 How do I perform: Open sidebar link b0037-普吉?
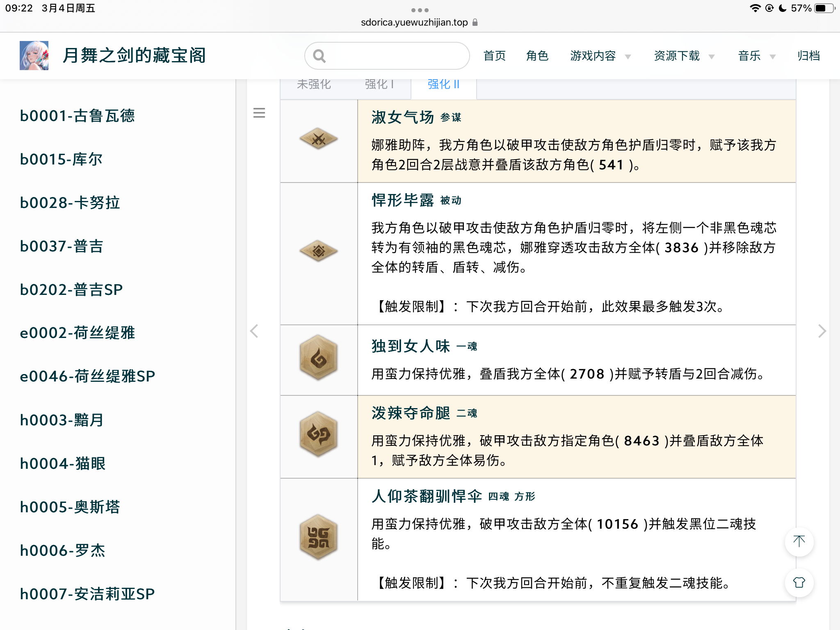[62, 246]
